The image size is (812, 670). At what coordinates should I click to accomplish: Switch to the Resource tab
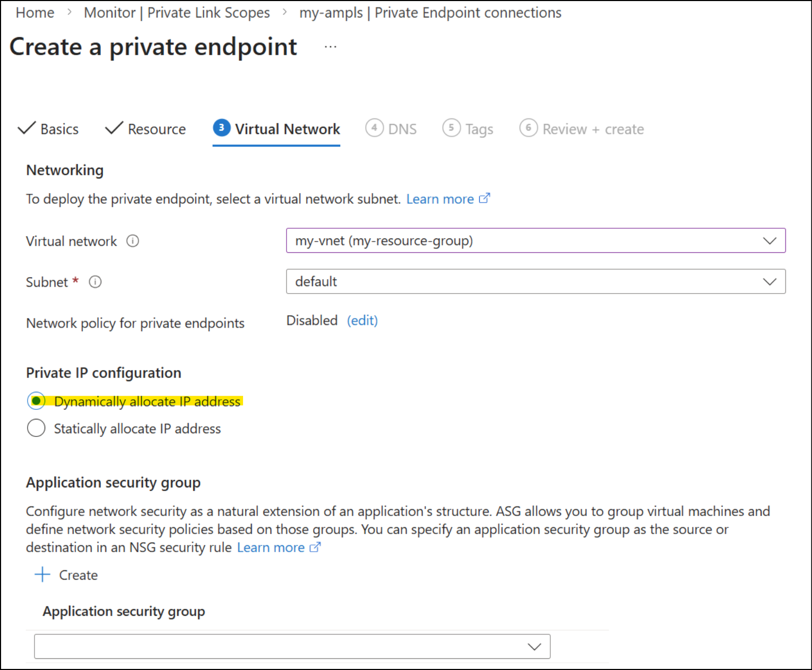point(145,129)
